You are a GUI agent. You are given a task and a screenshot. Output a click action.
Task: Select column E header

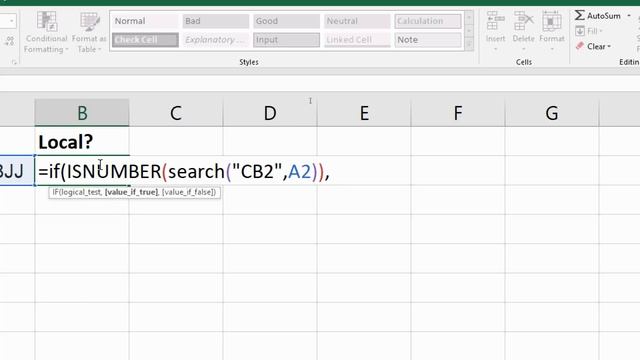coord(364,113)
